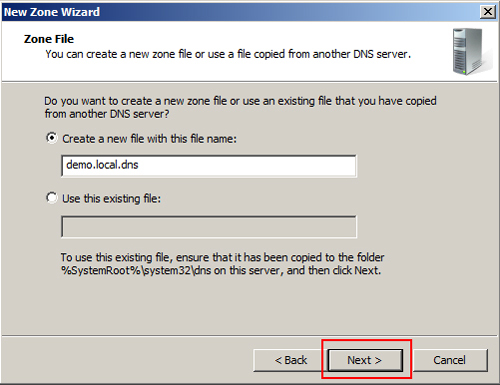Go back with the < Back button
This screenshot has width=500, height=385.
pyautogui.click(x=290, y=360)
